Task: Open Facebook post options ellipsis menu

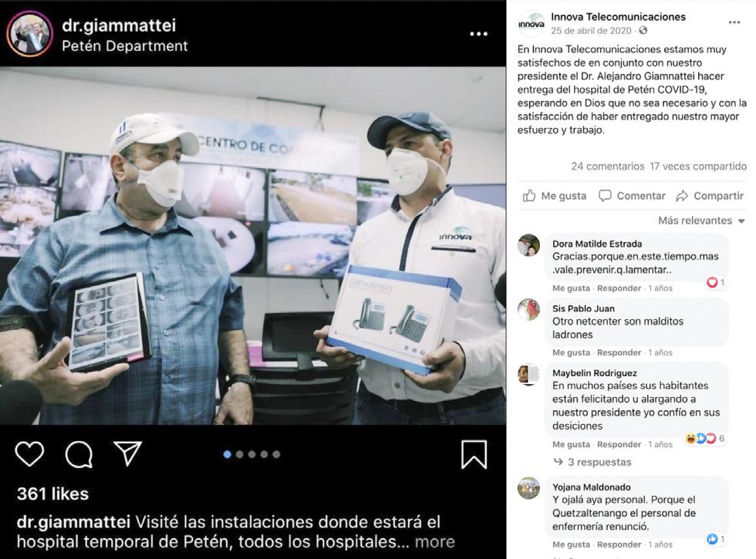Action: click(x=734, y=22)
